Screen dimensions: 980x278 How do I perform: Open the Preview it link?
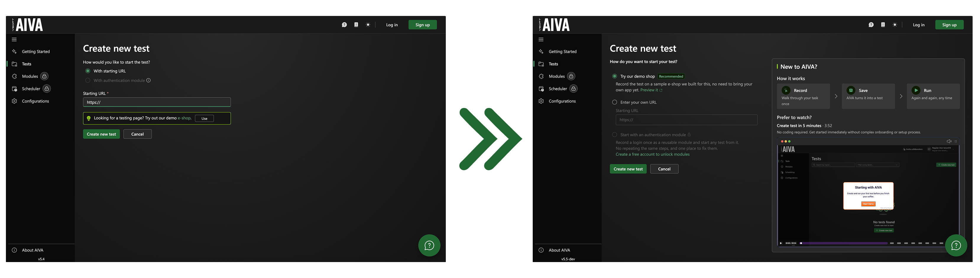[x=651, y=90]
